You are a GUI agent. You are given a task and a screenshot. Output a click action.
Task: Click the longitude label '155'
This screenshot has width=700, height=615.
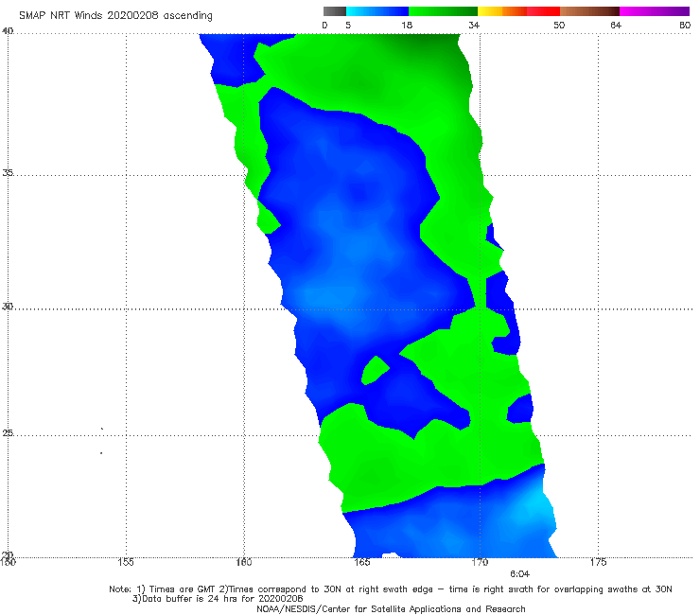pos(126,562)
